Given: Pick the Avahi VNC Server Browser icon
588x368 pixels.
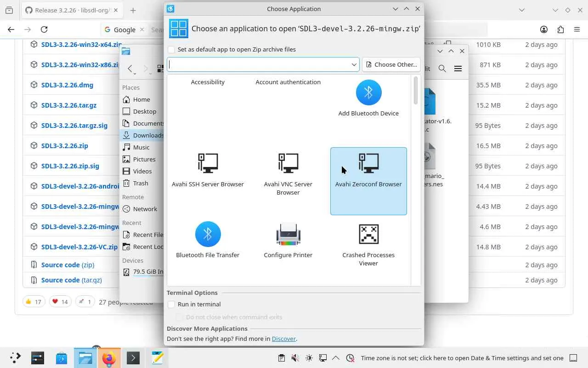Looking at the screenshot, I should [x=288, y=163].
